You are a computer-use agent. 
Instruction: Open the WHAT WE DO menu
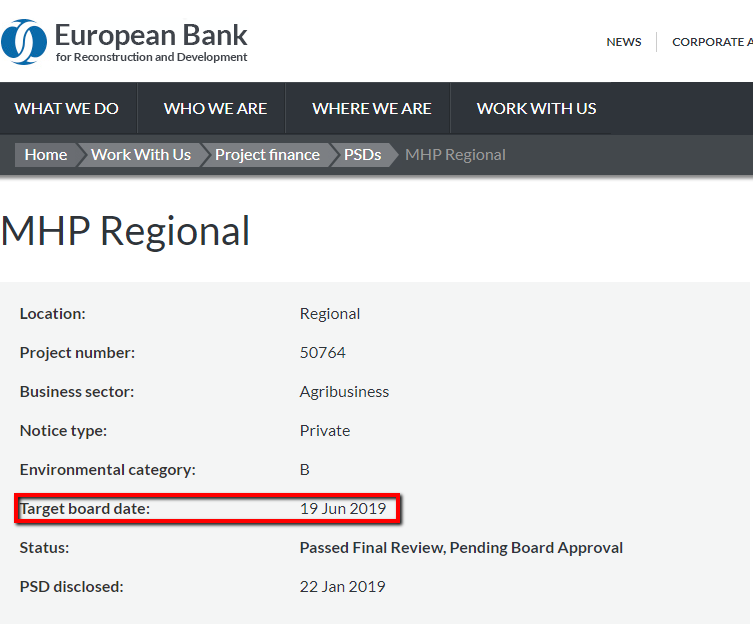click(x=67, y=109)
